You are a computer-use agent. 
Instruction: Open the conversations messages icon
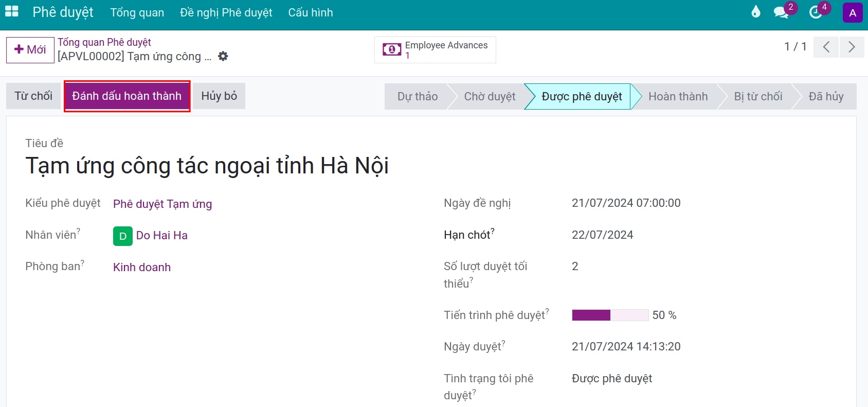click(x=781, y=12)
